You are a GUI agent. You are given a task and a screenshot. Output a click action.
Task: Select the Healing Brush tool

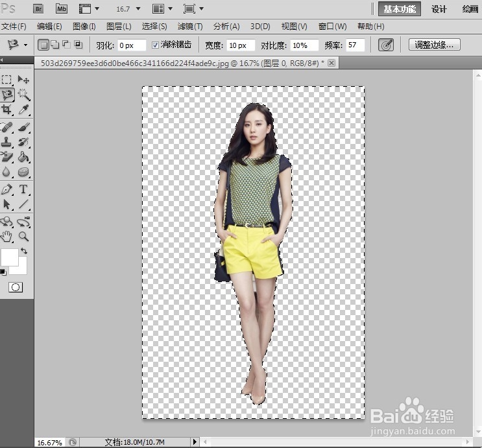pos(6,127)
